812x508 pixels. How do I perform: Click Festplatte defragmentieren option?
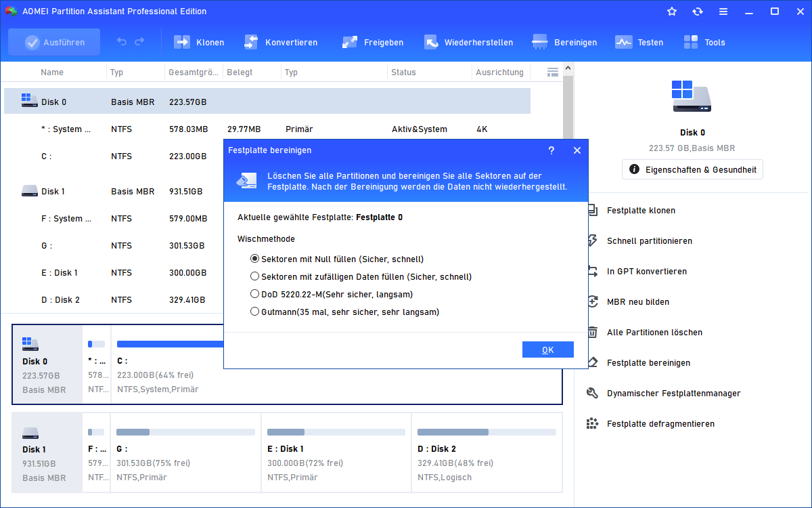coord(660,424)
